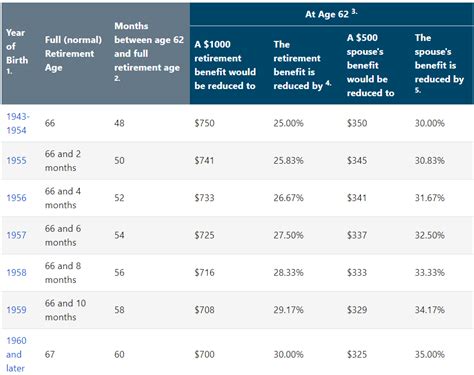Open the 1957 birth year link
The image size is (474, 375).
pyautogui.click(x=16, y=235)
